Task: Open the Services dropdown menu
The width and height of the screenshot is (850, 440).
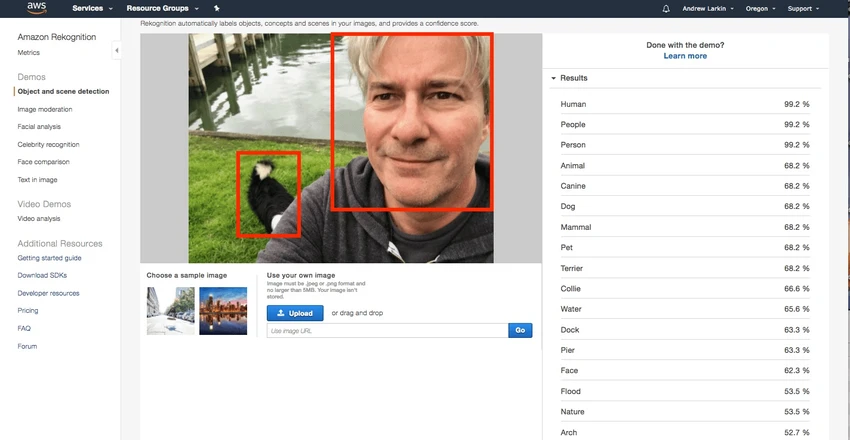Action: (92, 9)
